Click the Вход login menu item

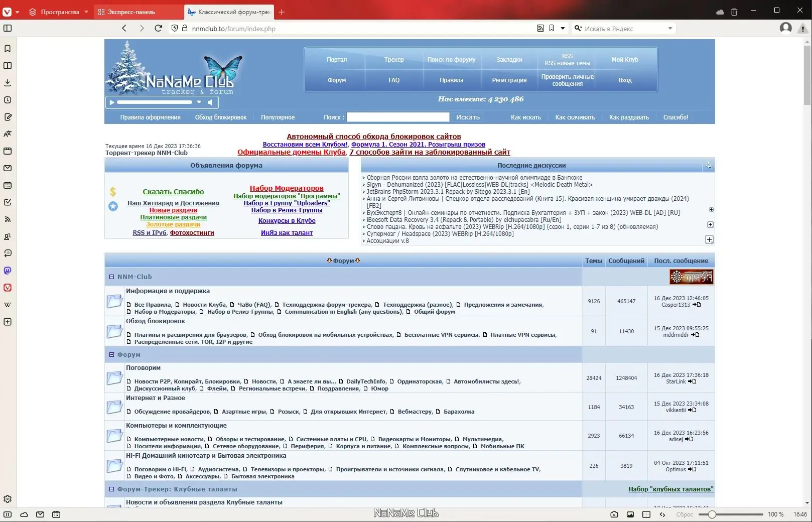(x=625, y=80)
